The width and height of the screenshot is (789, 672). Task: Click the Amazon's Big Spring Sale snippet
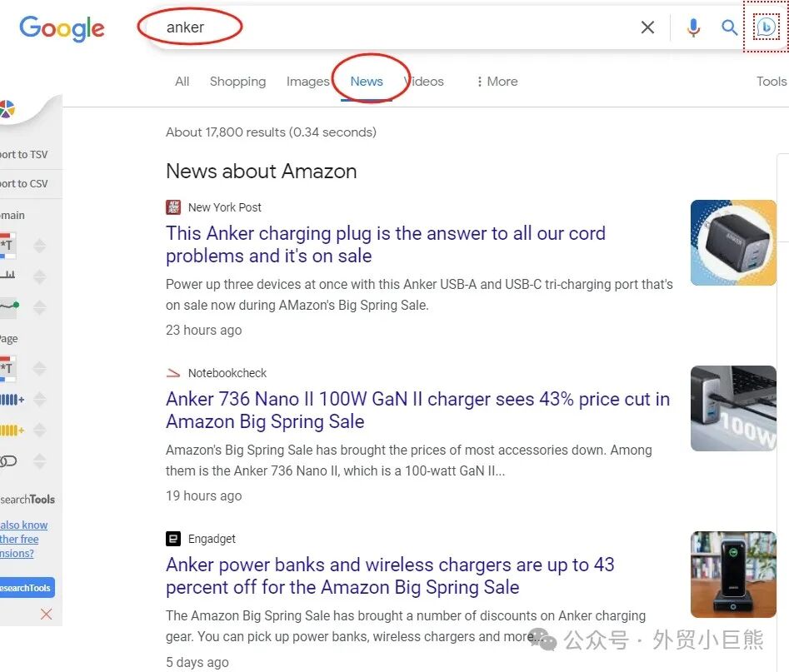[x=408, y=460]
